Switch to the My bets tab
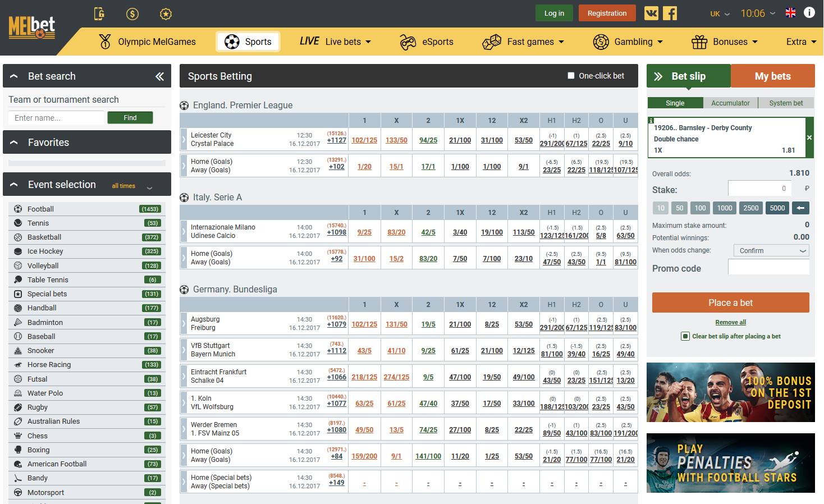The width and height of the screenshot is (824, 504). 773,76
